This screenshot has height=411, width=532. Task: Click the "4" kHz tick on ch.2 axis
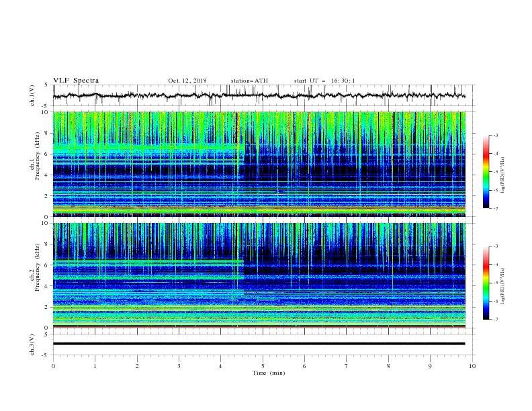tap(47, 286)
